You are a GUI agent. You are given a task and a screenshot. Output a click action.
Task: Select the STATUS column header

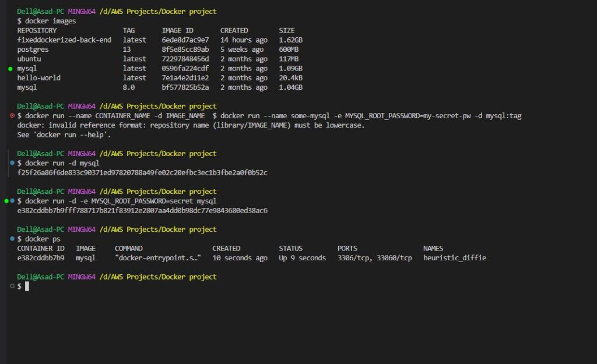point(290,248)
